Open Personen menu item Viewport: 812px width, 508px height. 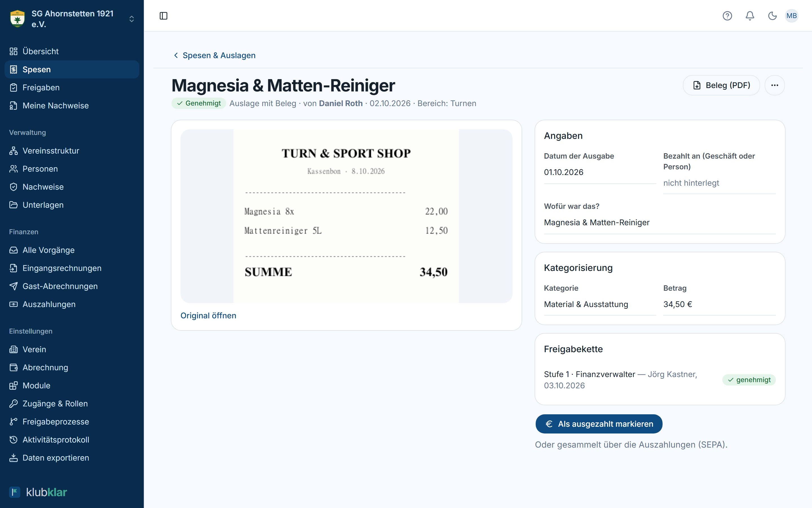[x=72, y=169]
